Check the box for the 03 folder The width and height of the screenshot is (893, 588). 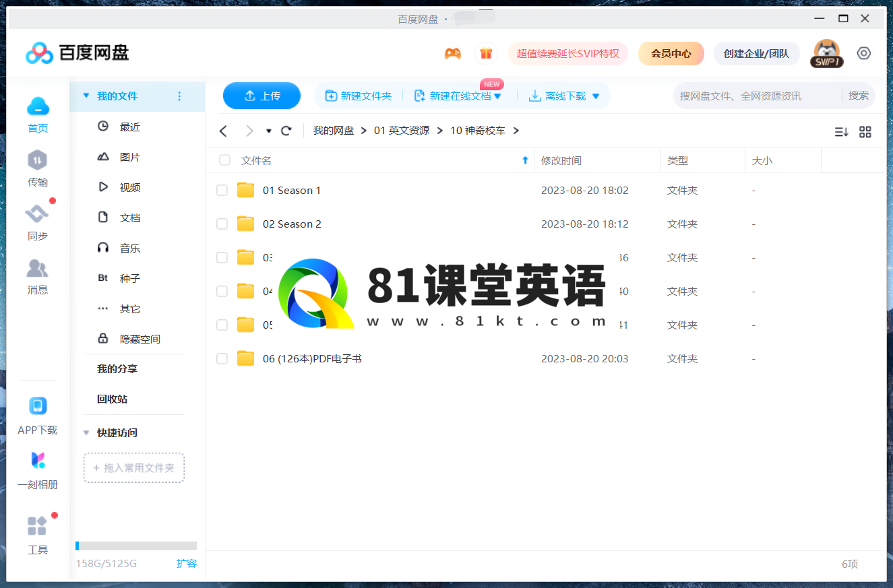(222, 257)
